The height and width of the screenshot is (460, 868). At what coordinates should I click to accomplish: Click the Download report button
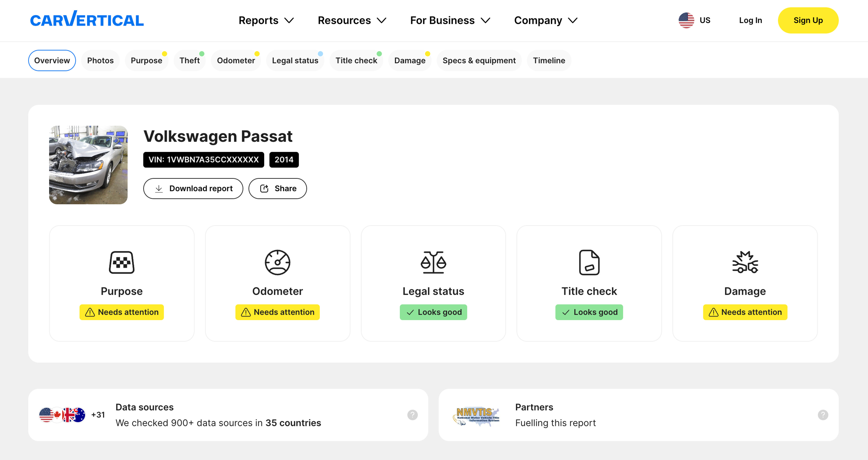(193, 188)
